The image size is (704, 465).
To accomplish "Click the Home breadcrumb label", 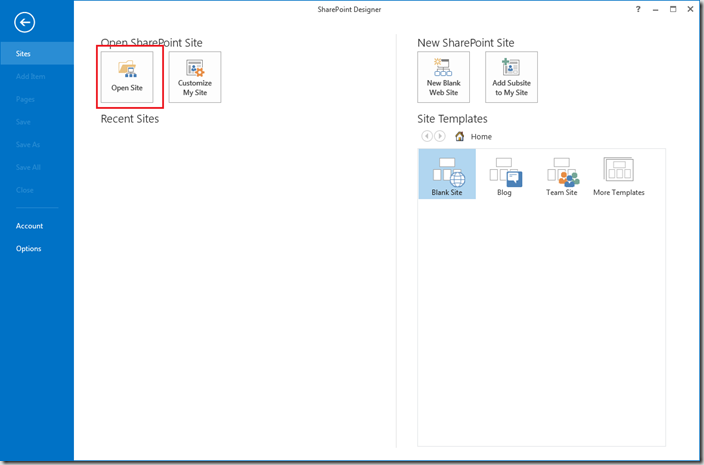I will (x=481, y=136).
